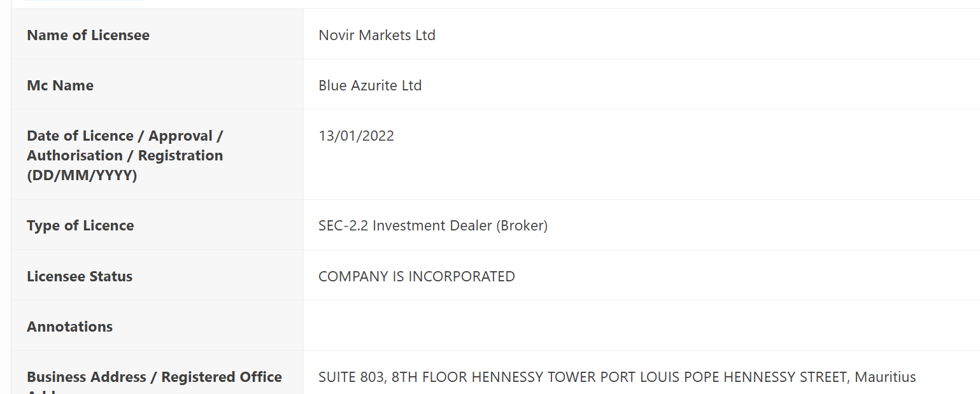
Task: Click the 'Date of Licence / Approval' label line
Action: pos(125,136)
